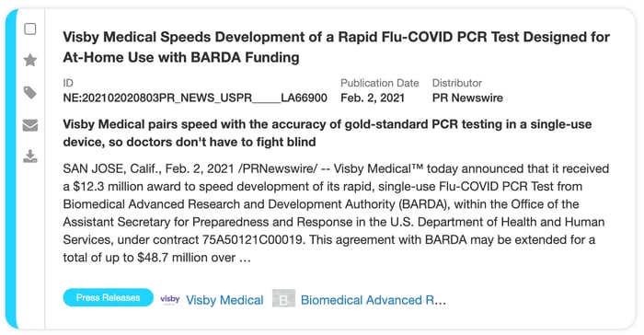The height and width of the screenshot is (335, 644).
Task: Download the article using tray icon
Action: [30, 156]
